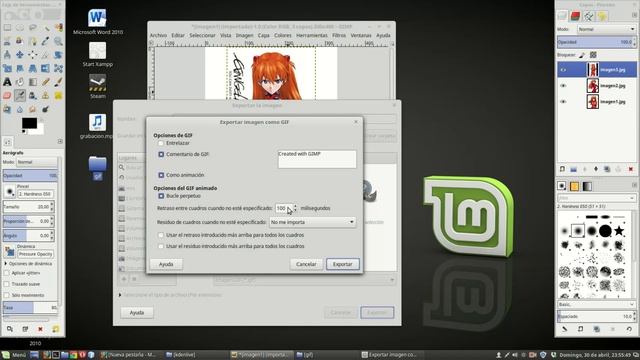This screenshot has height=360, width=640.
Task: Select the Paintbrush tool
Action: [58, 82]
